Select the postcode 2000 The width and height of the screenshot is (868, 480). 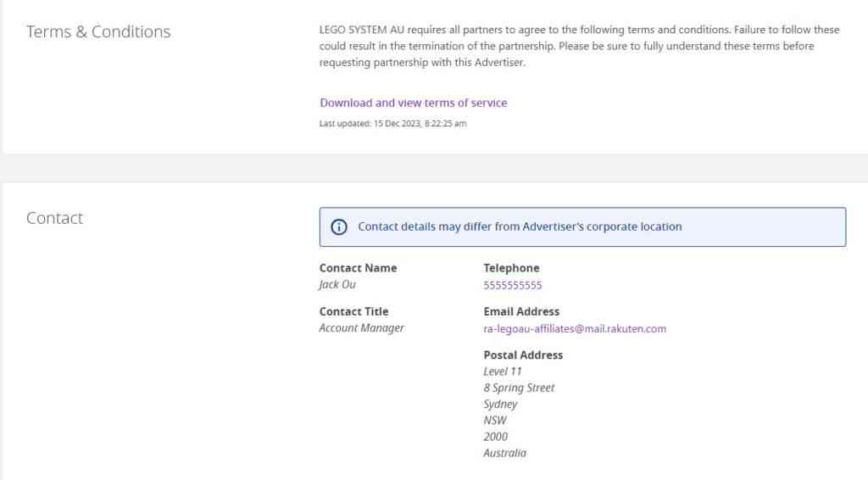[495, 437]
